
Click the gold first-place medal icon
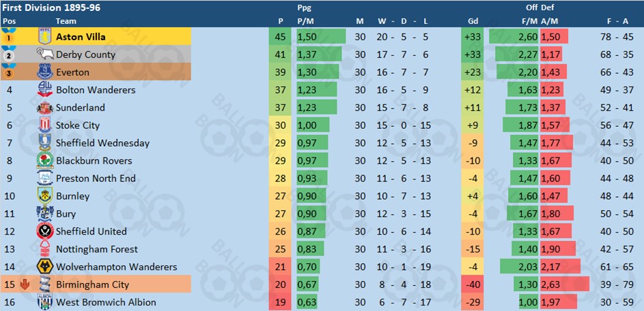point(10,37)
